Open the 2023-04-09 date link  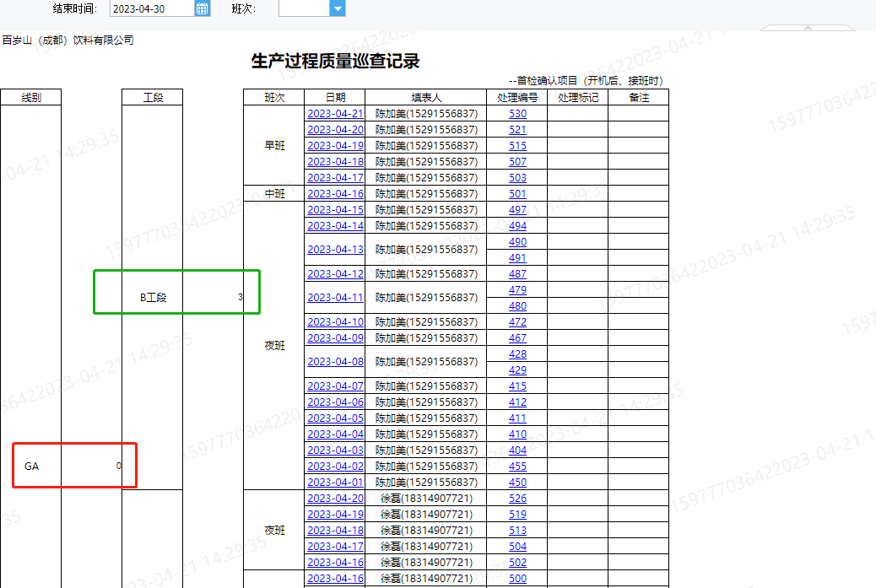tap(335, 338)
